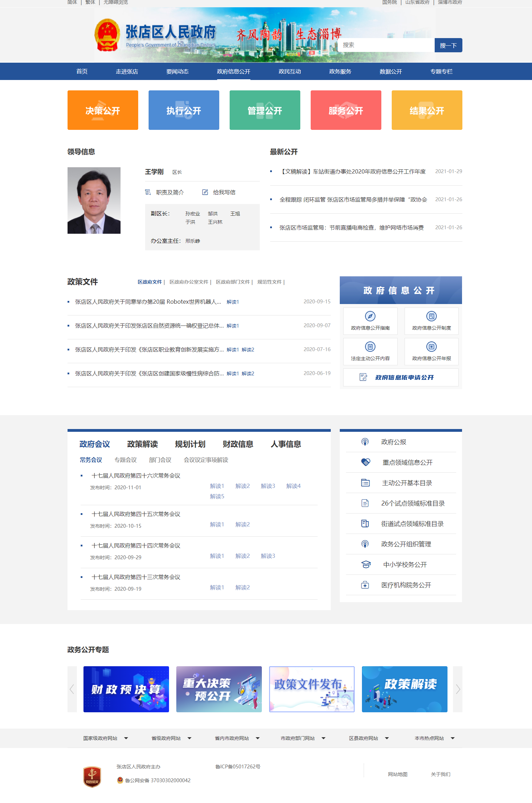
Task: Click the medical kit icon for 医疗机构院务公开
Action: click(365, 585)
